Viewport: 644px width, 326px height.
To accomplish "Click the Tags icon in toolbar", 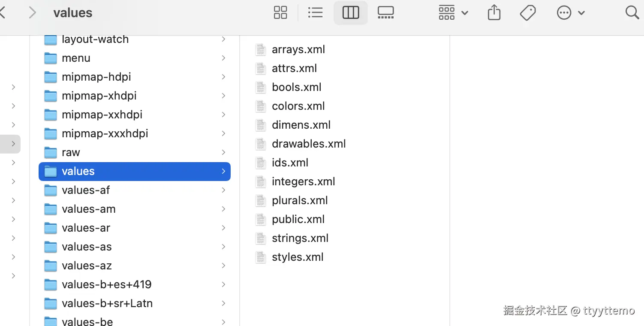I will click(x=528, y=13).
